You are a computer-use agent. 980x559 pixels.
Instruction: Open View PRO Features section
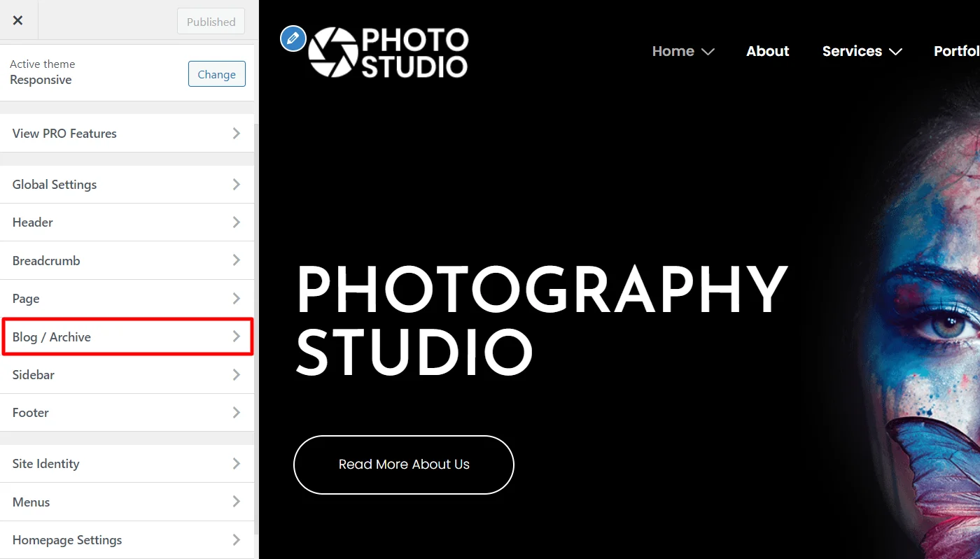(x=127, y=133)
